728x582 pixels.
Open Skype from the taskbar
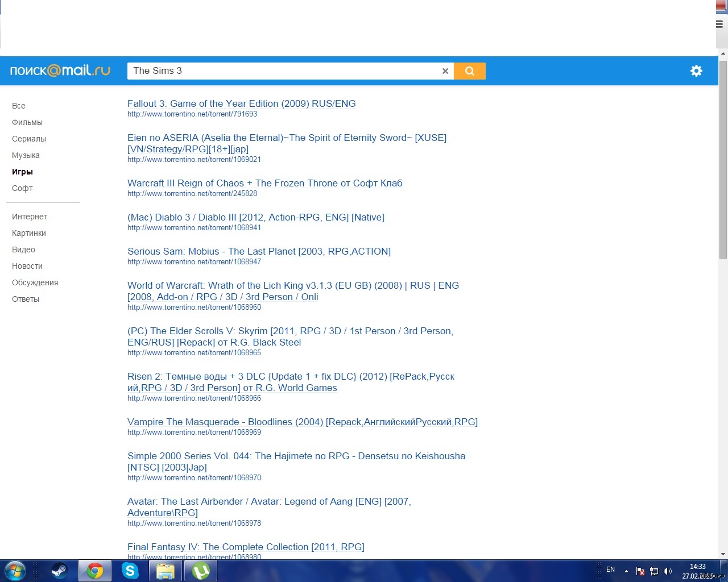(x=130, y=571)
